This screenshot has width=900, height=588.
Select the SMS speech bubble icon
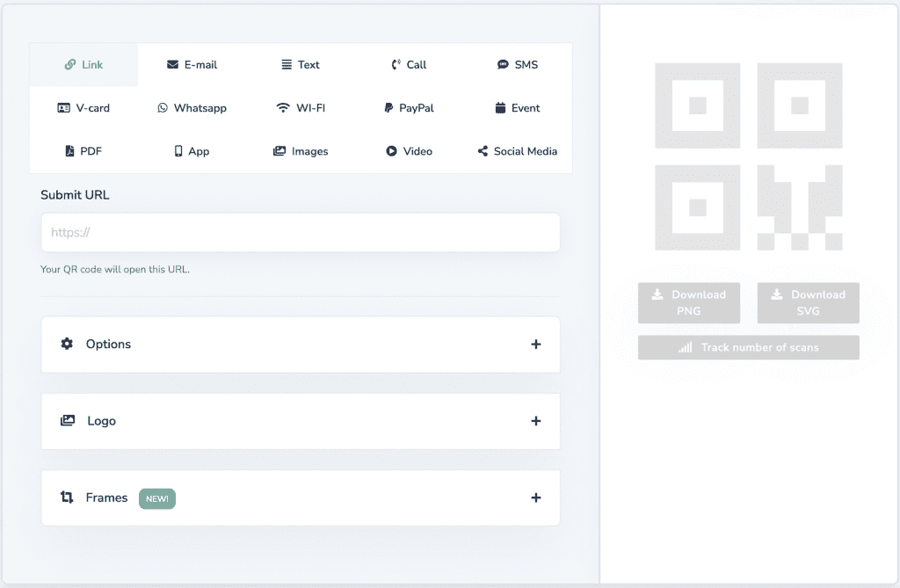[x=503, y=64]
